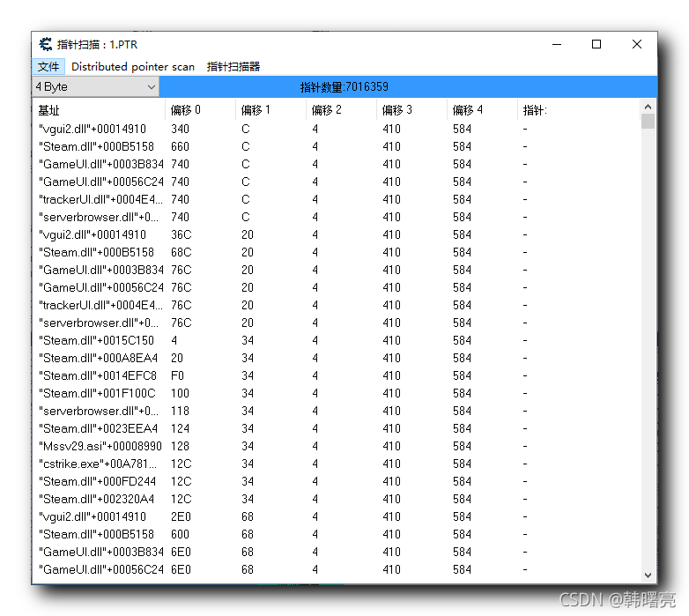Click offset value 124 in 偏移 0 column
The height and width of the screenshot is (616, 689).
tap(180, 428)
